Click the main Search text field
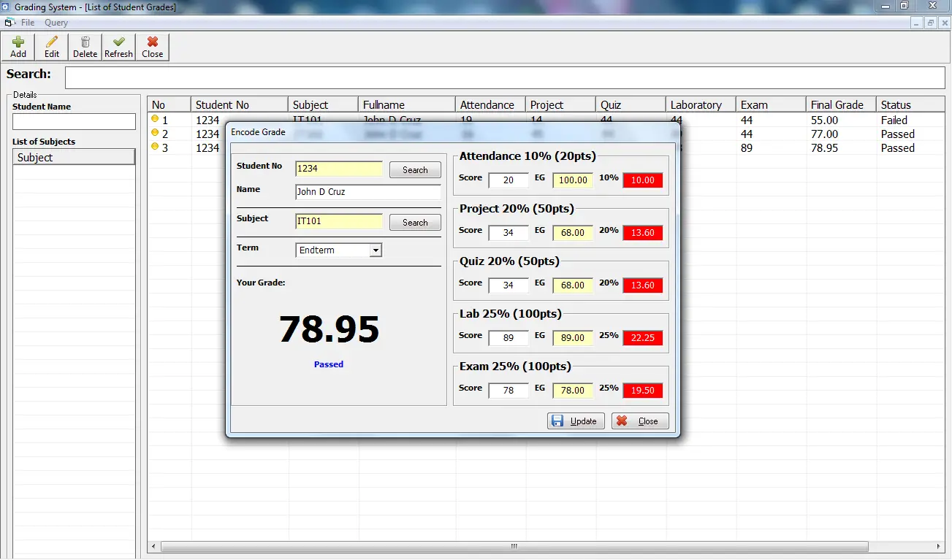Viewport: 952px width, 560px height. 504,77
